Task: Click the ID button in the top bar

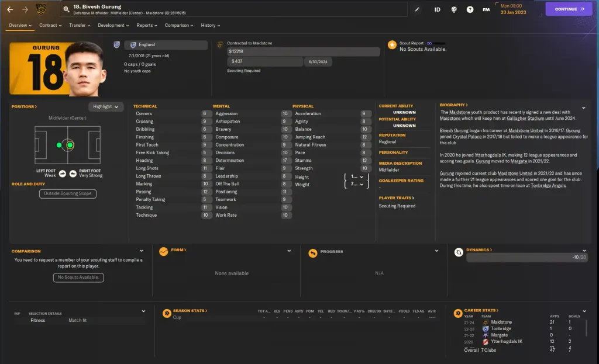Action: pos(437,9)
